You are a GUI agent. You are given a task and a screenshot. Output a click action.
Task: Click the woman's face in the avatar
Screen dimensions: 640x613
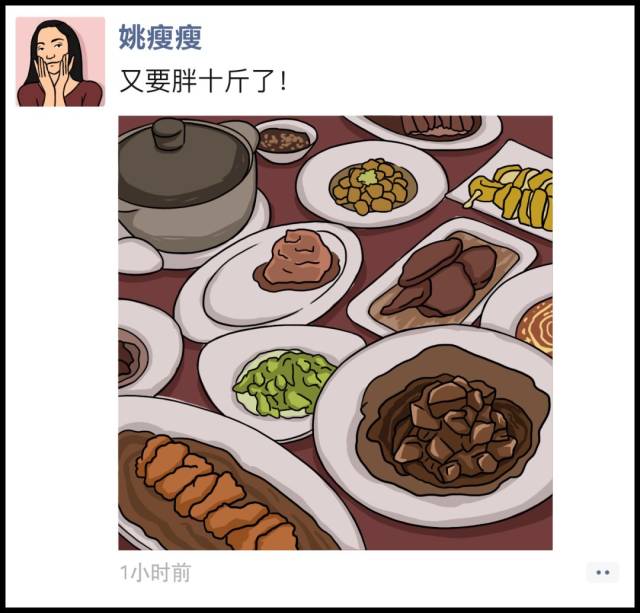click(52, 50)
